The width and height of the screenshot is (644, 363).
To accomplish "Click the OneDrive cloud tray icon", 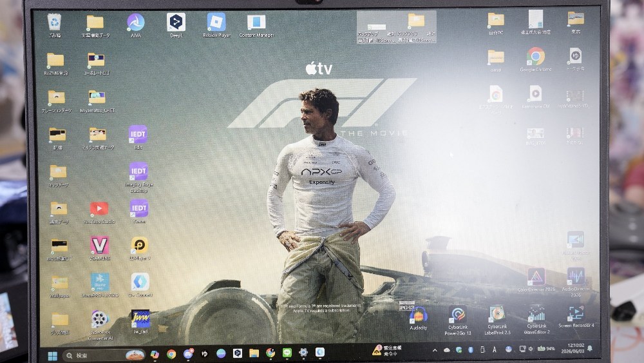I will click(447, 350).
